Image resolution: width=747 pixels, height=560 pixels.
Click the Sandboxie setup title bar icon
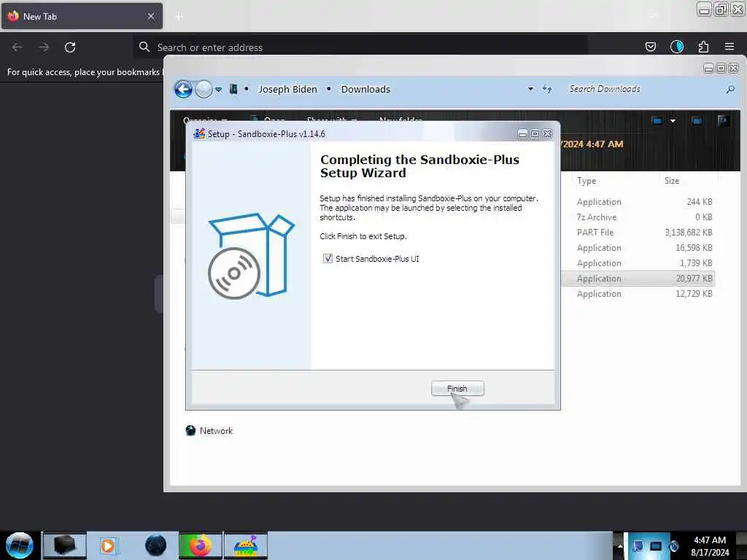[x=199, y=134]
